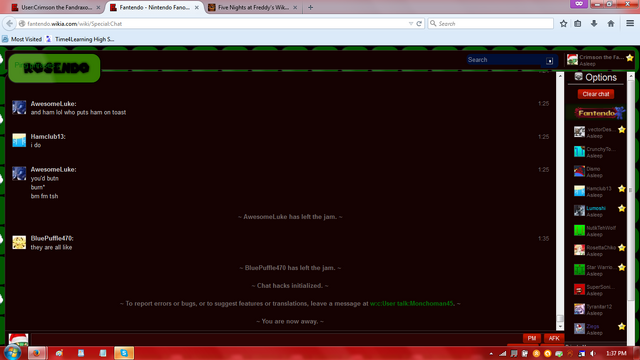Open the User talk:Monchoman45 link
Image resolution: width=640 pixels, height=360 pixels.
(x=411, y=304)
